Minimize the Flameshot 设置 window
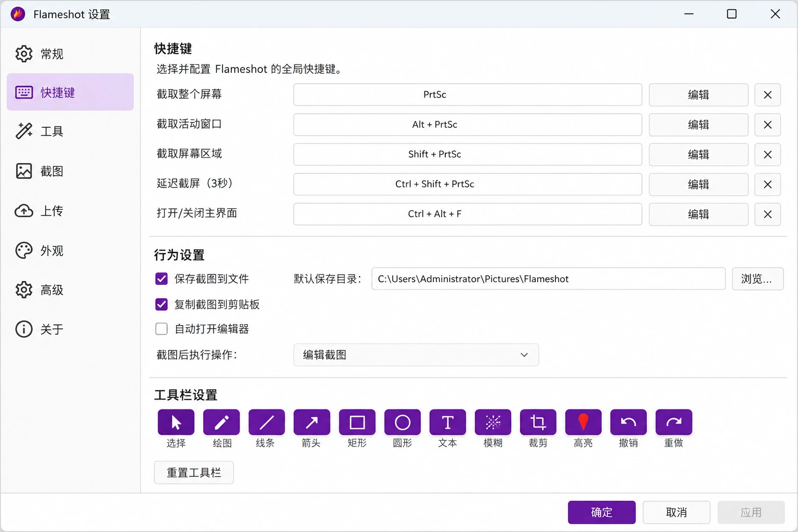Viewport: 798px width, 532px height. pos(689,14)
